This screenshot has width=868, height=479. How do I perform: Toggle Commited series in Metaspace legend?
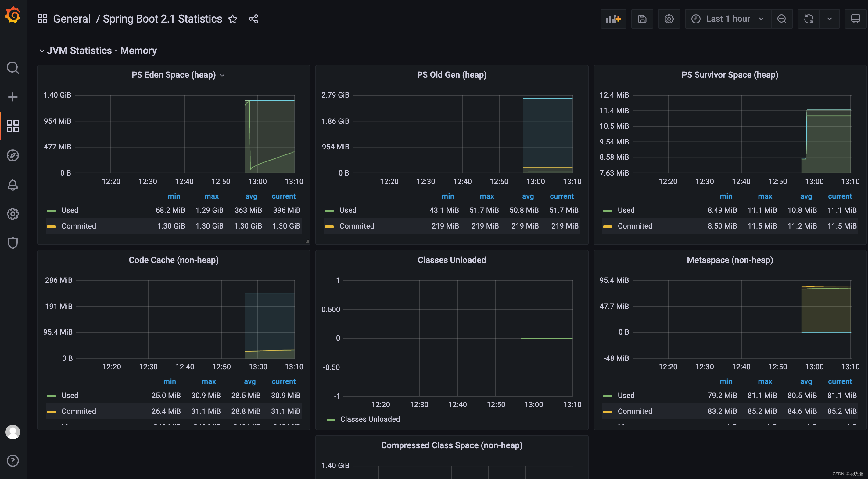point(635,411)
